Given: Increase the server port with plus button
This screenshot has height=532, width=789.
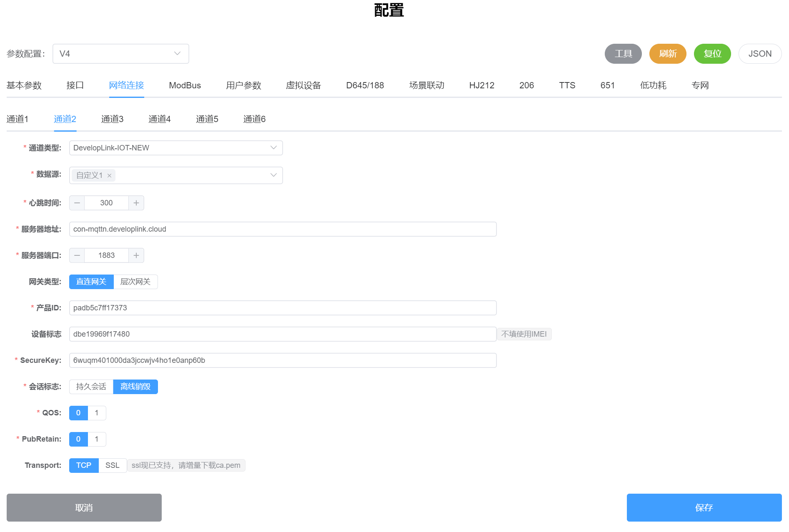Looking at the screenshot, I should (136, 255).
